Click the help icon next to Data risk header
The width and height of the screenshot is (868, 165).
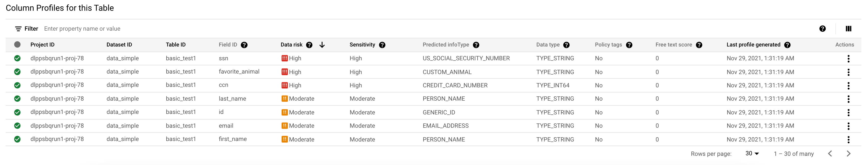point(310,44)
